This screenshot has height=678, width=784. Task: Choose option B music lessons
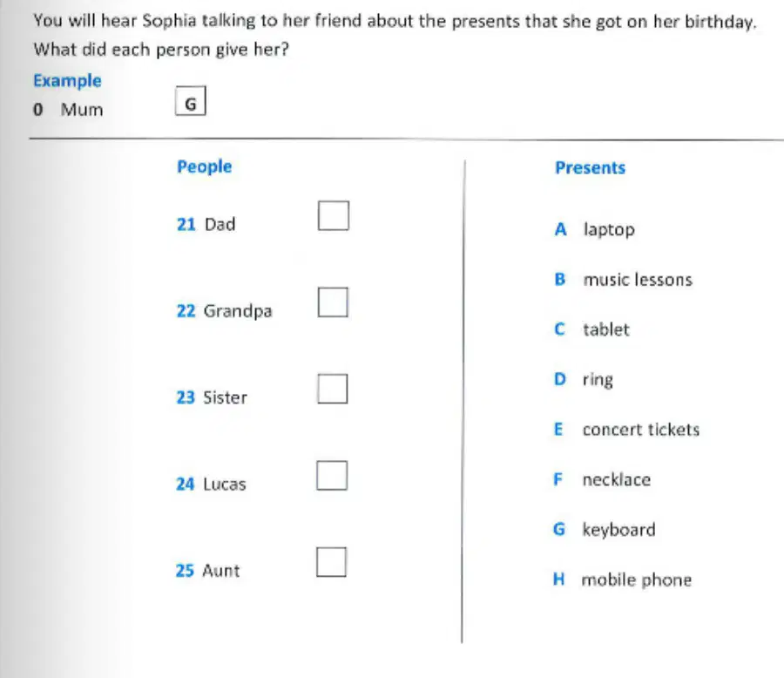[624, 279]
